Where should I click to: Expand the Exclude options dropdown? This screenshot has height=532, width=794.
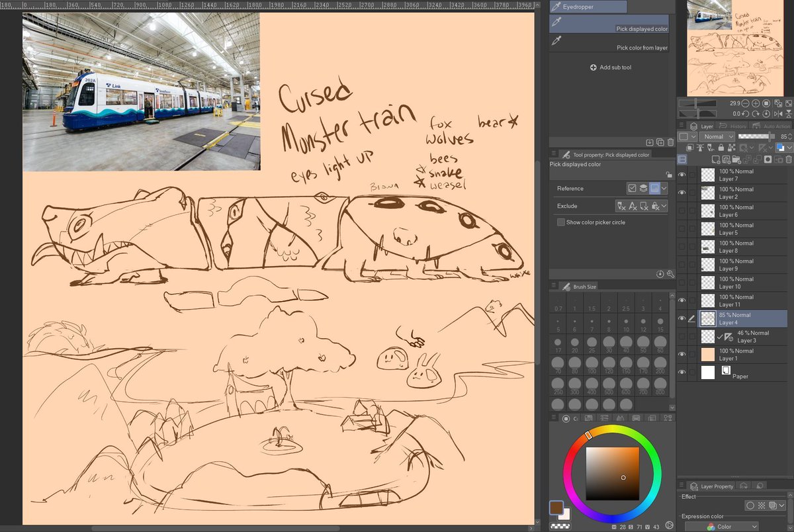click(664, 206)
